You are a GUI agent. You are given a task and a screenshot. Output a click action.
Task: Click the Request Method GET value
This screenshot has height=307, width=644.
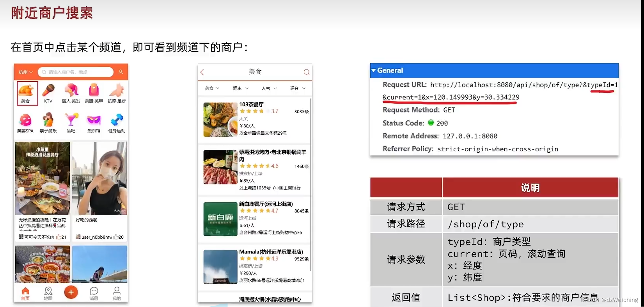click(x=449, y=110)
